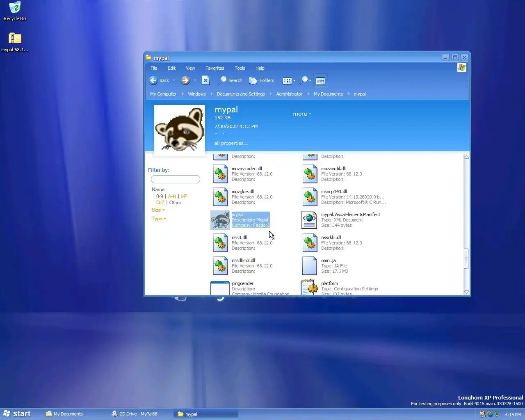525x420 pixels.
Task: Expand the 'more' properties dropdown
Action: pyautogui.click(x=302, y=114)
